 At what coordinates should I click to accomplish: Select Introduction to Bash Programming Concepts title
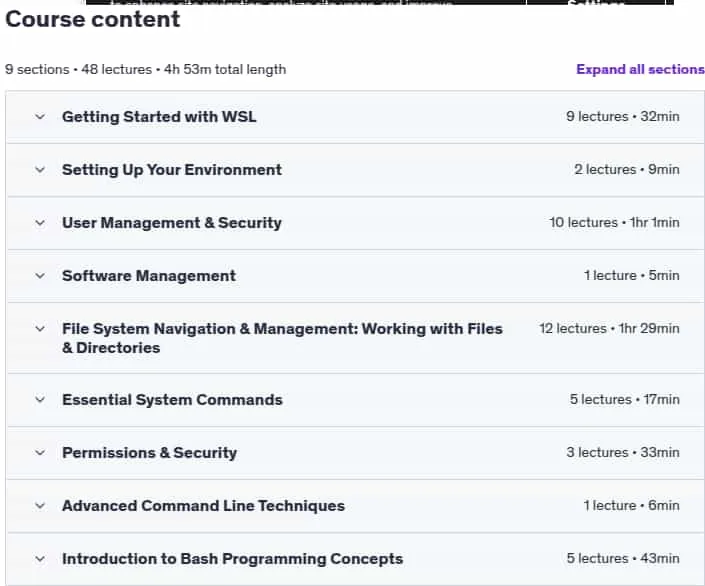(x=232, y=559)
